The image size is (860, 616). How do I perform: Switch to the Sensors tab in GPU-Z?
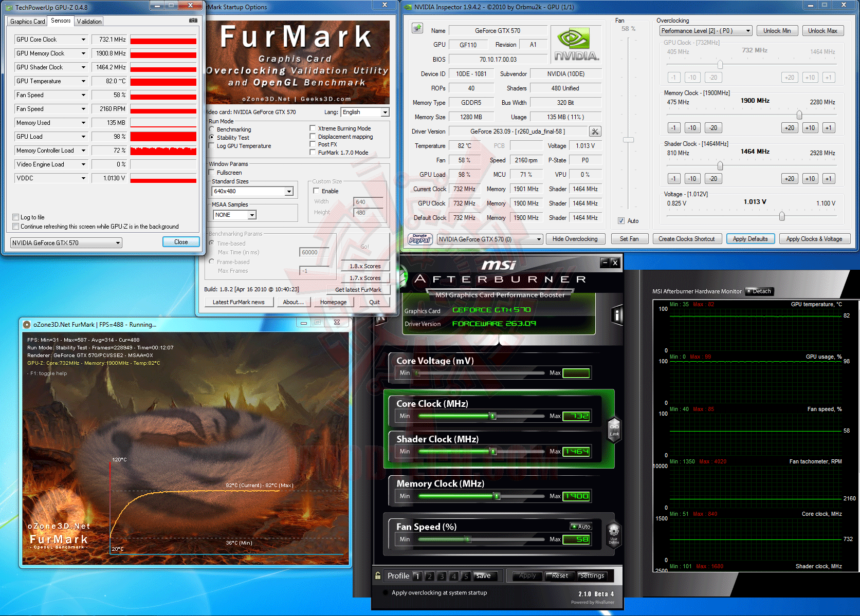click(61, 21)
